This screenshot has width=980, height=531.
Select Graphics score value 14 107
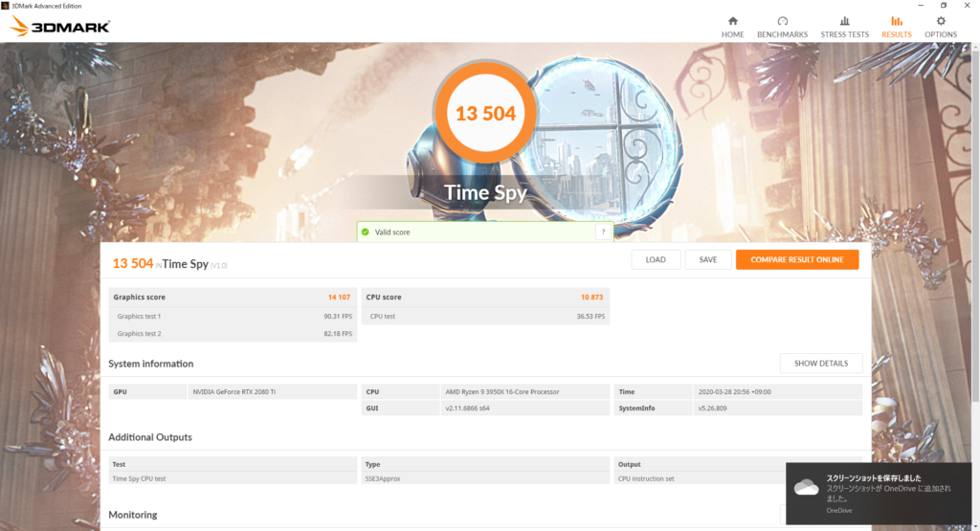[339, 298]
